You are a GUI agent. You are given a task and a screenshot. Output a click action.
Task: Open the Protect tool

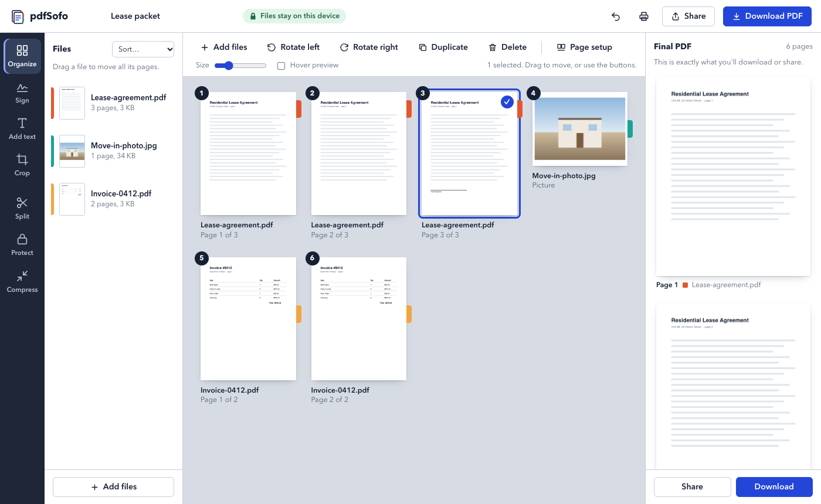point(22,245)
